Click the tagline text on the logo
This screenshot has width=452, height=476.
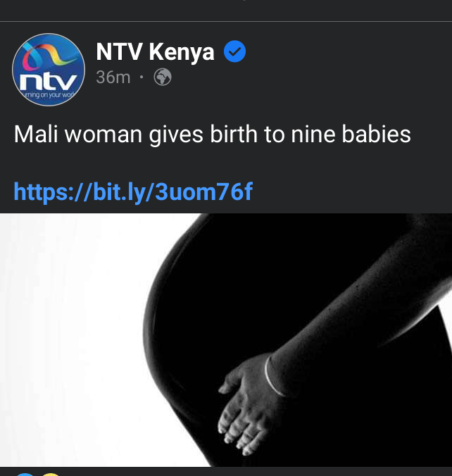pos(49,95)
